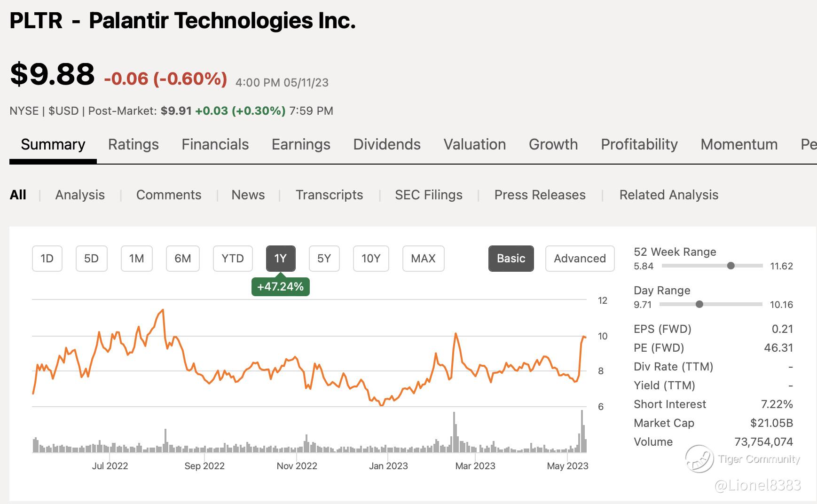
Task: Choose the 6M chart range
Action: pyautogui.click(x=183, y=259)
